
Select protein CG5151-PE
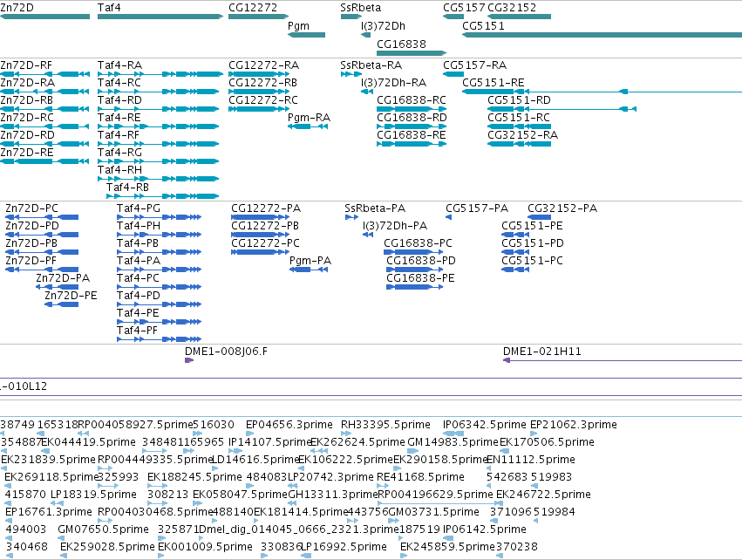tap(533, 226)
